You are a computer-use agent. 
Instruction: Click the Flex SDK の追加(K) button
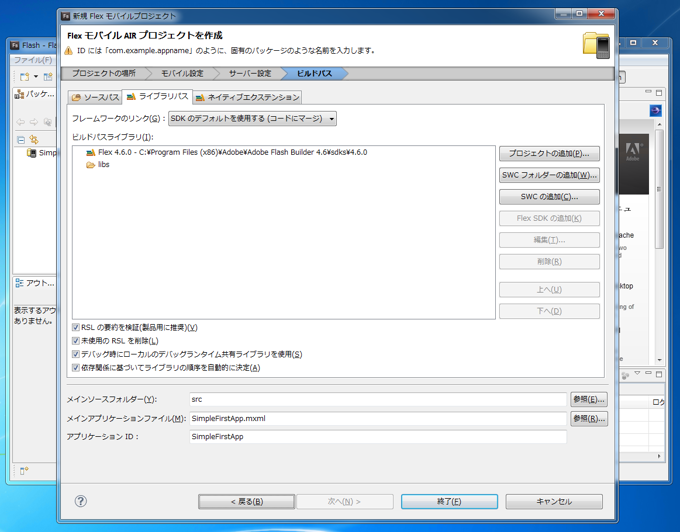point(549,219)
